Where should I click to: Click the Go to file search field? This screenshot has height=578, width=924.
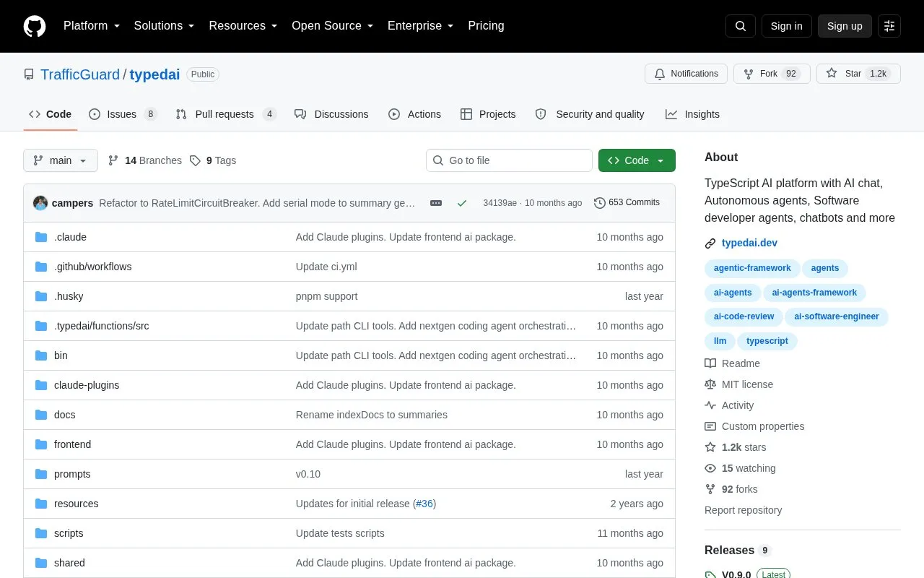pyautogui.click(x=509, y=160)
